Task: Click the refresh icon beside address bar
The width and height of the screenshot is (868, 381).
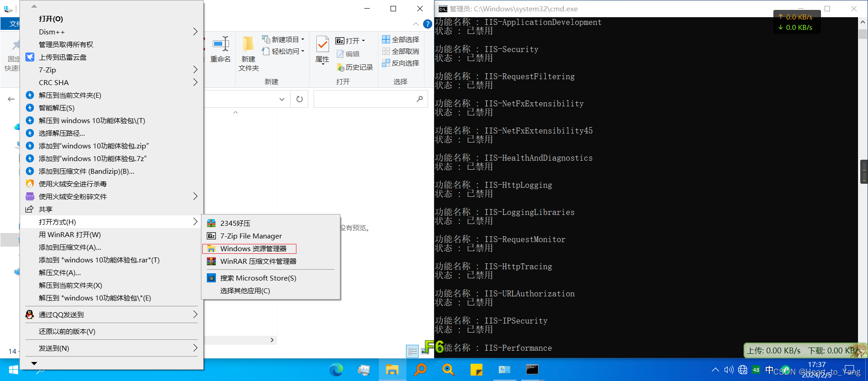Action: tap(300, 99)
